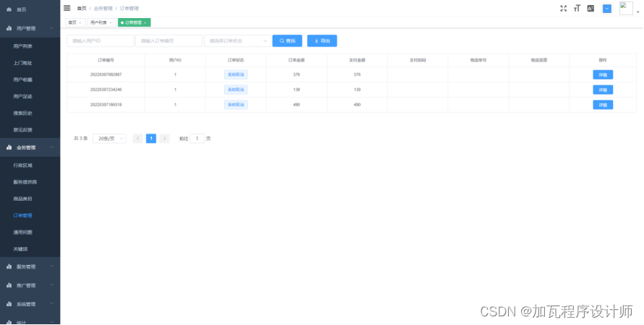Click the 订单状态 column header

(x=236, y=60)
